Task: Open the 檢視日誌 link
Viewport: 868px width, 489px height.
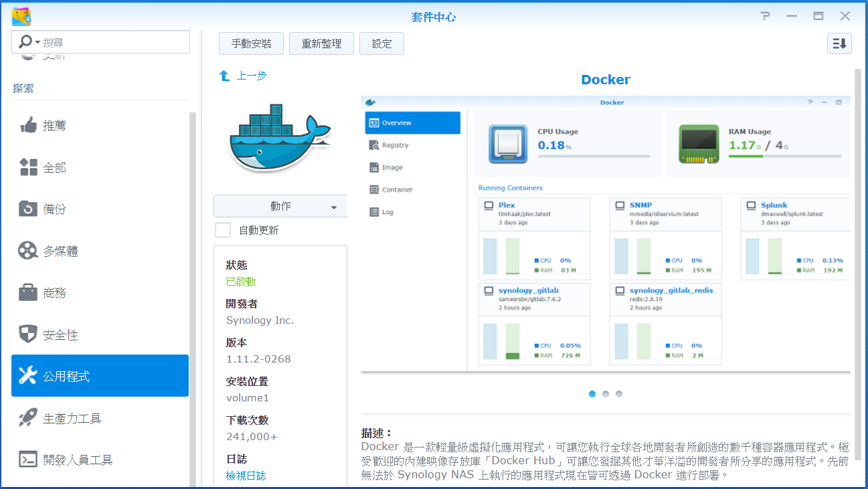Action: pyautogui.click(x=246, y=476)
